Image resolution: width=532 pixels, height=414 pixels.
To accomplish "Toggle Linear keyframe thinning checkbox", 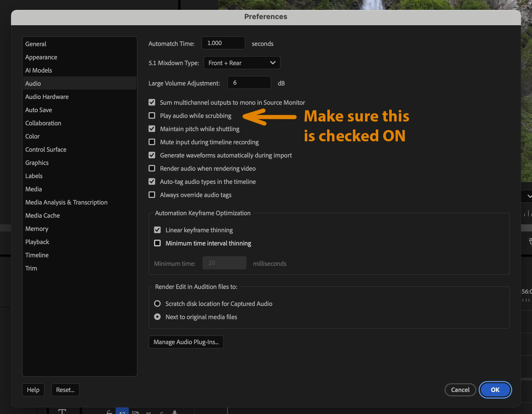I will click(157, 230).
